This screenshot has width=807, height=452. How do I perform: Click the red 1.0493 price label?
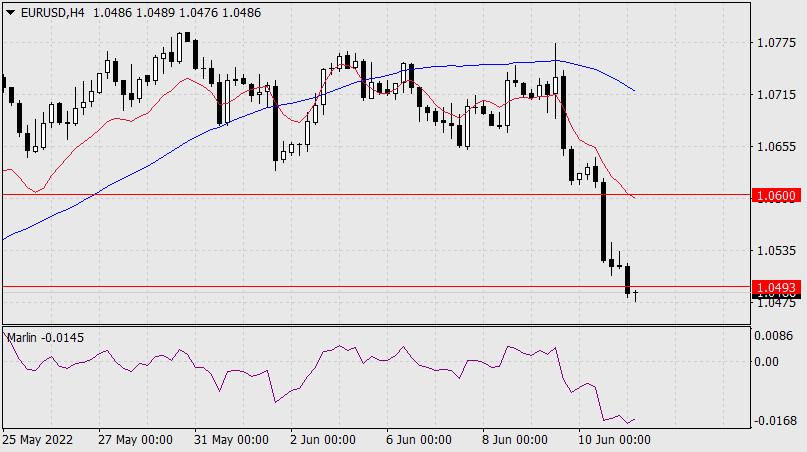[776, 287]
